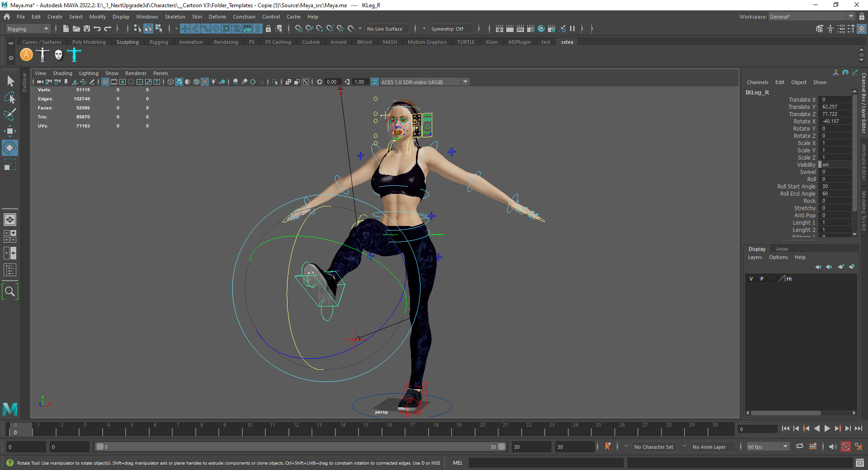Open the Rigging menu set dropdown
868x470 pixels.
27,28
